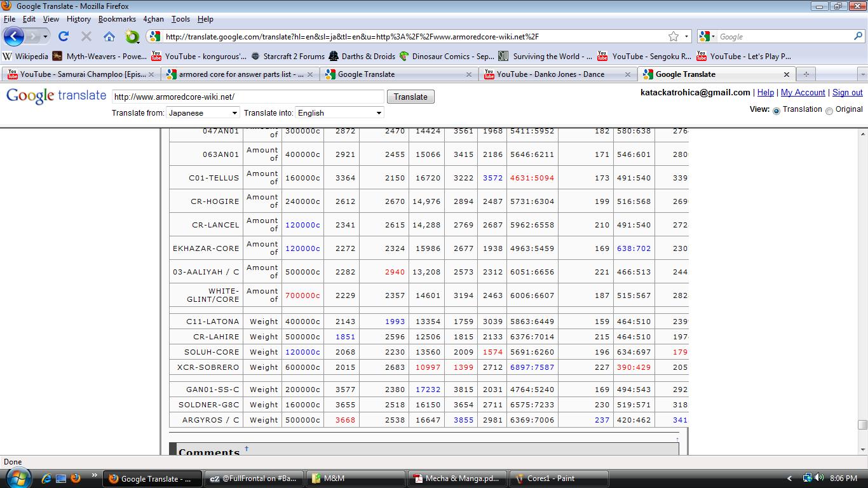Open the Starcraft 2 Forums bookmark
This screenshot has height=488, width=868.
point(288,56)
